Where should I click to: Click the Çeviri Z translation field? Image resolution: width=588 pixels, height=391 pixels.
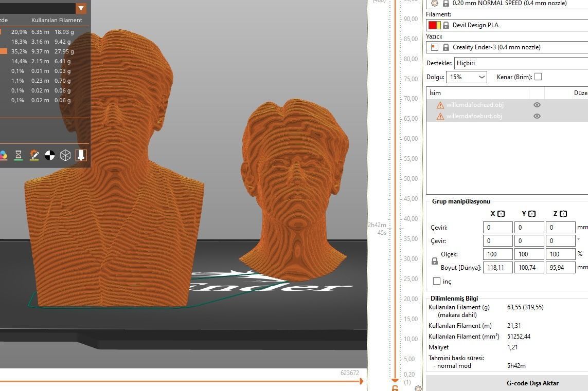[x=560, y=227]
